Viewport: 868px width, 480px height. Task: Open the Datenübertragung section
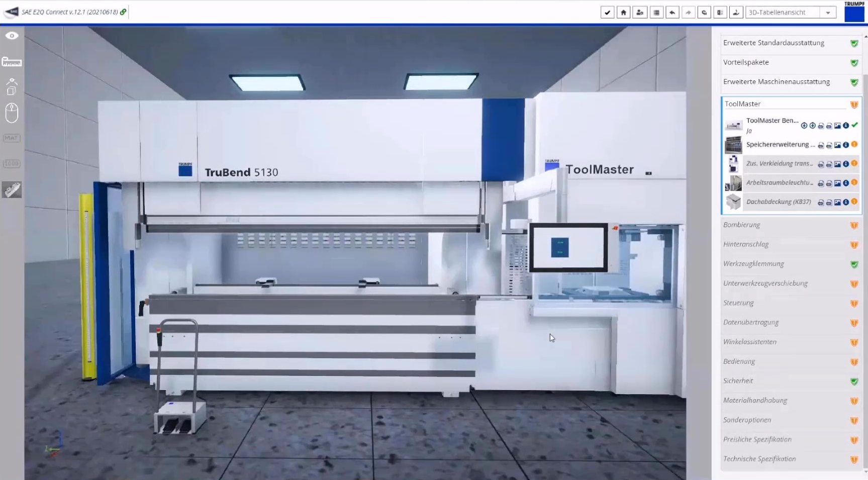791,323
